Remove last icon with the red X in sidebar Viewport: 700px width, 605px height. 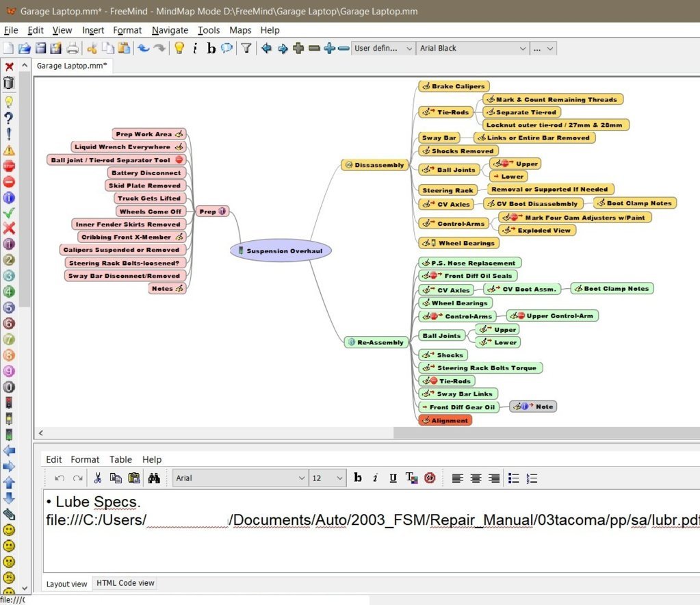[x=9, y=67]
